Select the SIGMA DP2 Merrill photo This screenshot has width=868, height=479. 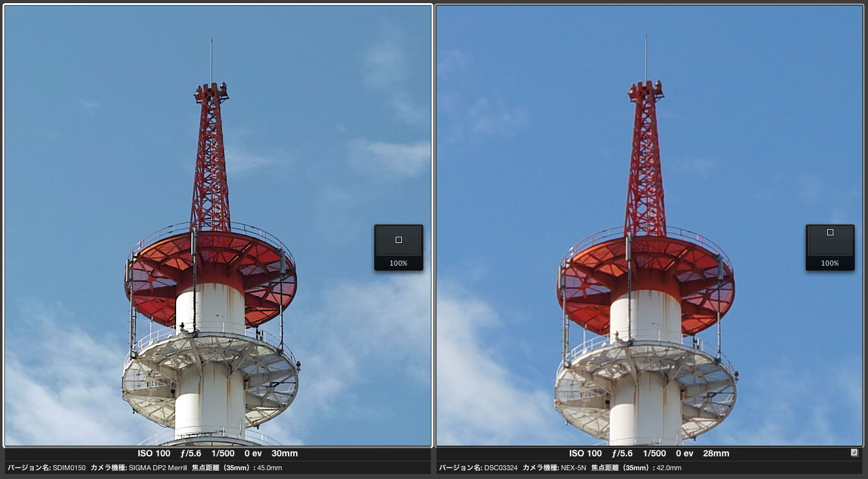(x=218, y=189)
